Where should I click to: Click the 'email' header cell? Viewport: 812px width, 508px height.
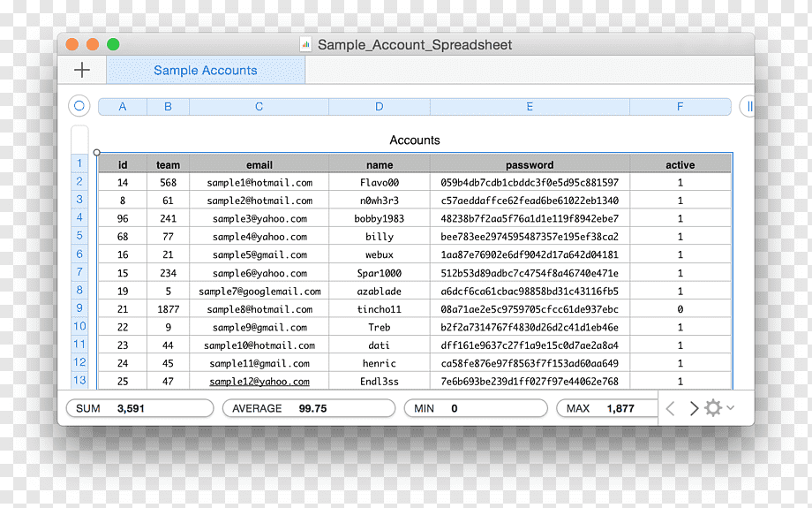[259, 165]
